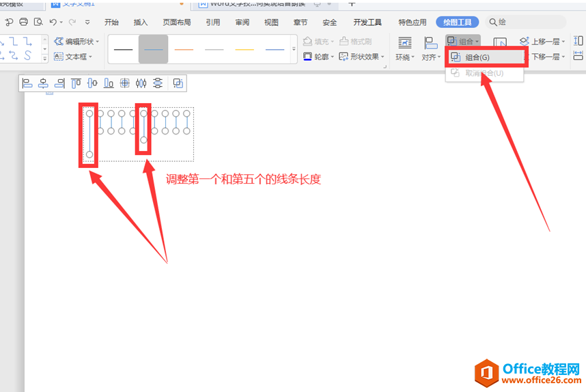This screenshot has width=586, height=392.
Task: Expand the shapes gallery list
Action: pyautogui.click(x=45, y=58)
